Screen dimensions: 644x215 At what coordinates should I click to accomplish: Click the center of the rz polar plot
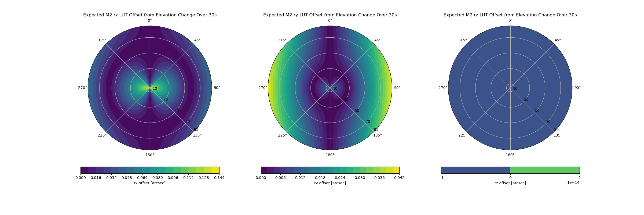(510, 88)
